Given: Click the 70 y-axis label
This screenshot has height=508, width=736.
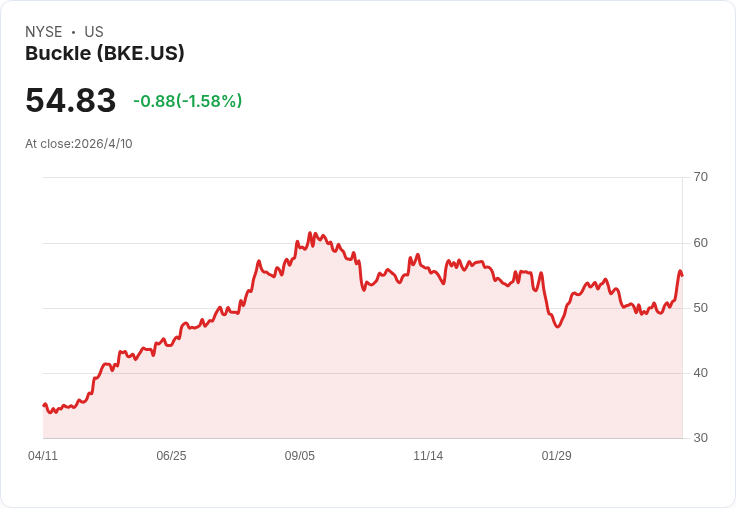Looking at the screenshot, I should click(700, 177).
